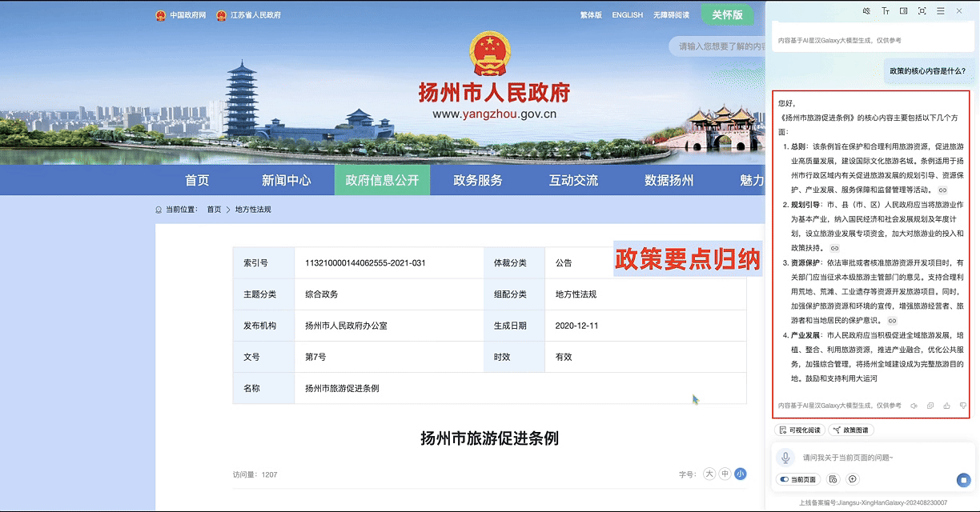
Task: Click the 可视化阅读 button
Action: [799, 430]
